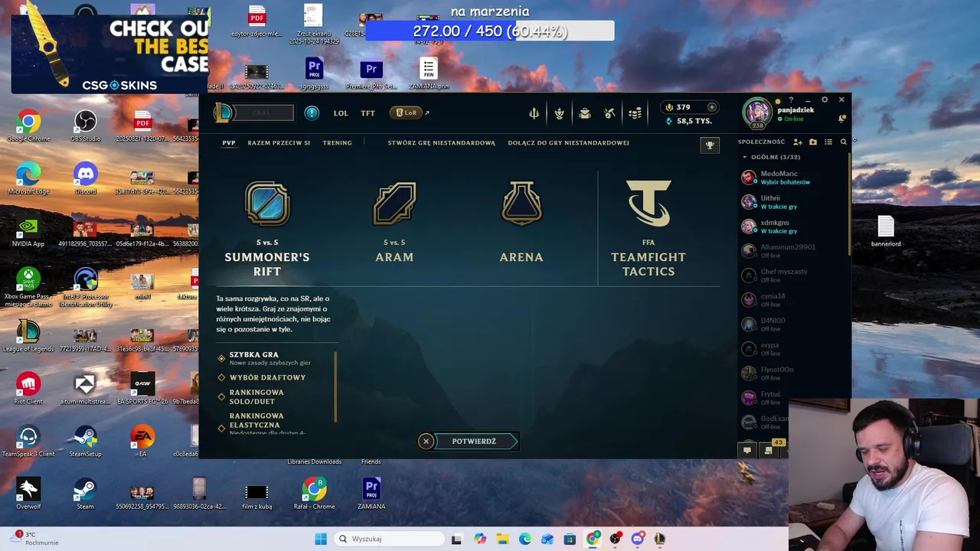Open OBS Studio from the taskbar

(x=615, y=539)
